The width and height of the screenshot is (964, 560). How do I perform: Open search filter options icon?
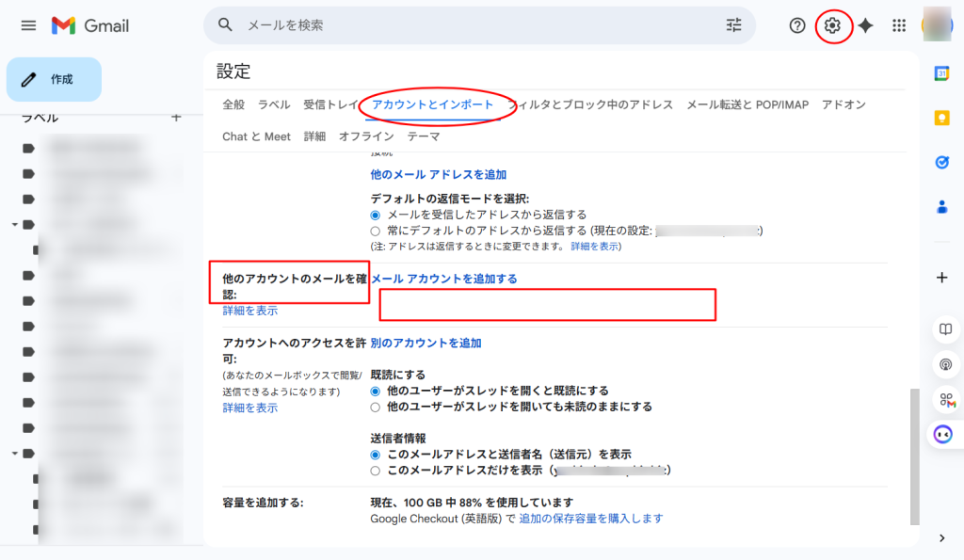734,25
